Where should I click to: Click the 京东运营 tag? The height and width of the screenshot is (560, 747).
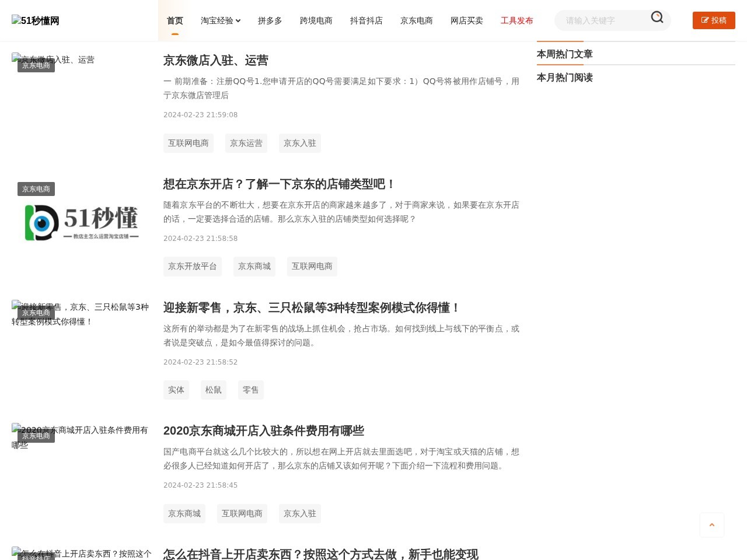click(x=246, y=143)
